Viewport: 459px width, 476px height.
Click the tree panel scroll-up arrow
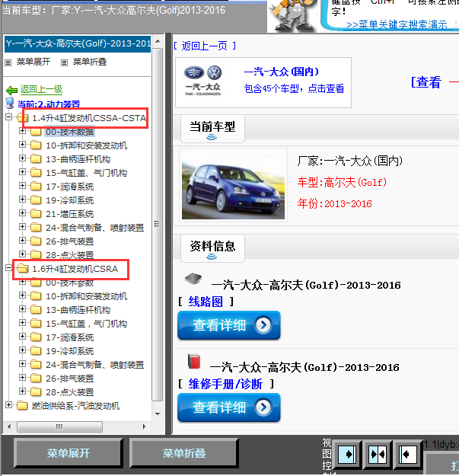pos(158,41)
